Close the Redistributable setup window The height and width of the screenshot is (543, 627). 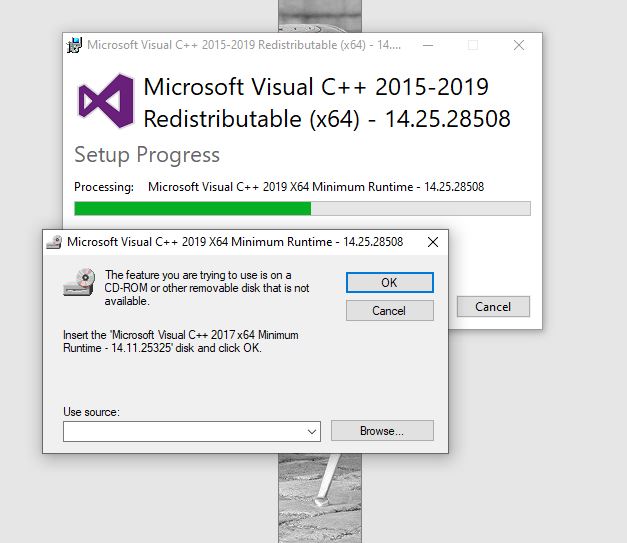pyautogui.click(x=519, y=45)
